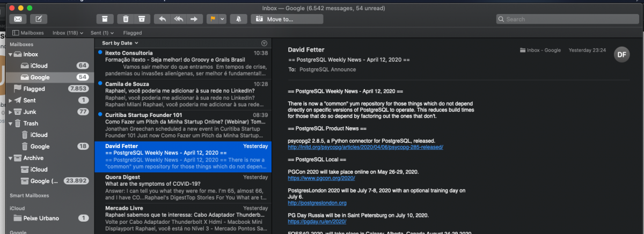Click the Sent paper plane icon
Image resolution: width=644 pixels, height=234 pixels.
pyautogui.click(x=18, y=100)
